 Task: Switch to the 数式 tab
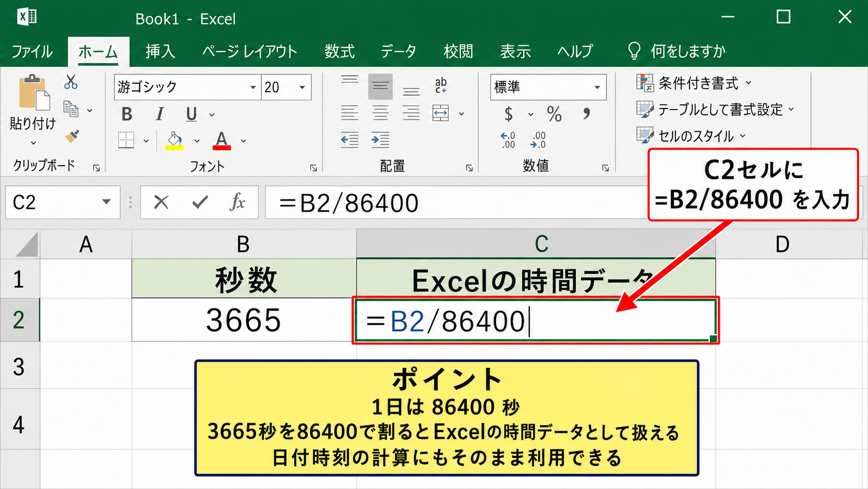point(340,51)
